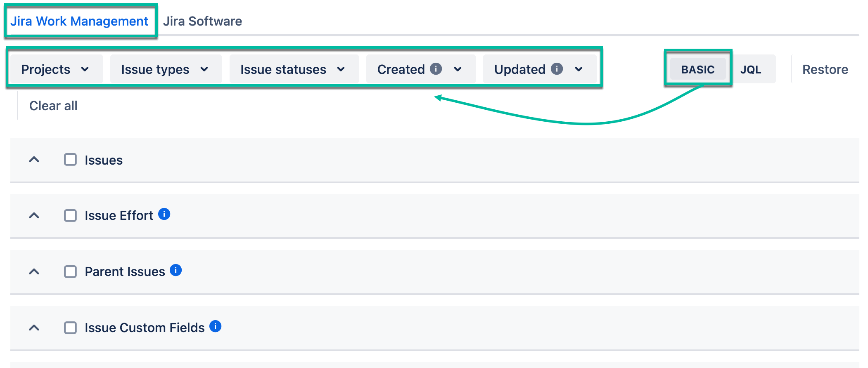Click the Restore button
The width and height of the screenshot is (868, 368).
click(x=825, y=69)
